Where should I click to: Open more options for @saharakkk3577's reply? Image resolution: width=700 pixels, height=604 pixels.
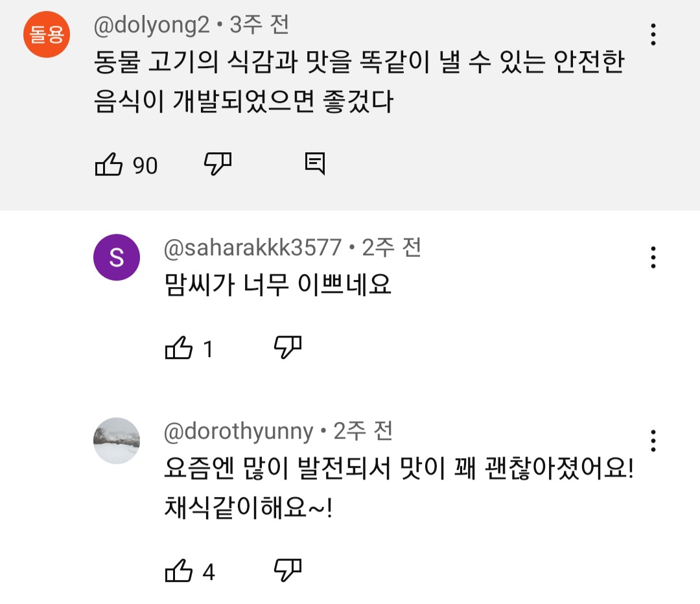click(x=653, y=257)
